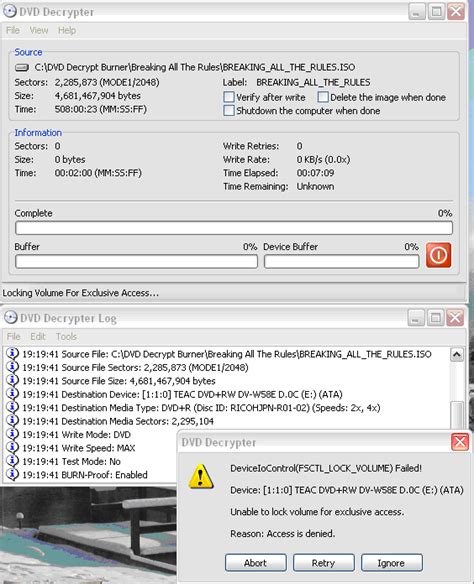Maximize the DVD Decrypter Log window
The height and width of the screenshot is (584, 474).
tap(436, 318)
